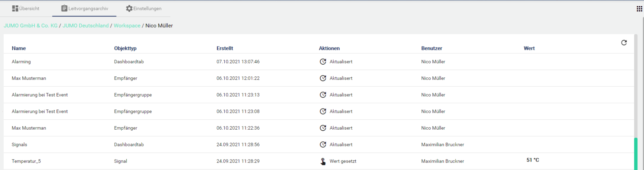Screen dimensions: 644x170
Task: Select the Temperatur_5 signal row
Action: point(26,161)
